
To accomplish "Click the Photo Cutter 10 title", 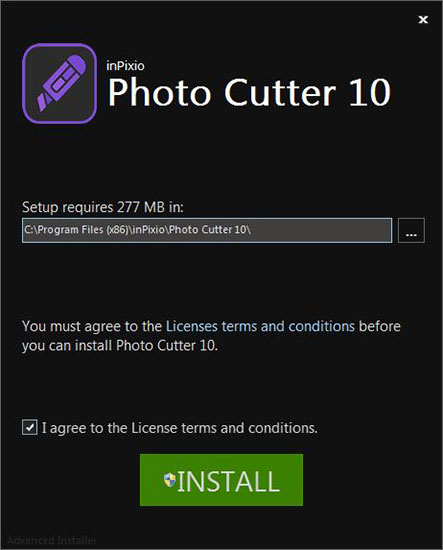I will [x=249, y=92].
